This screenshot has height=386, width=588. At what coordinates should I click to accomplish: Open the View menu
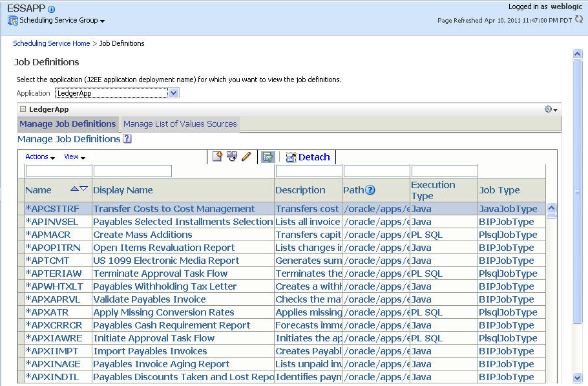pos(74,157)
